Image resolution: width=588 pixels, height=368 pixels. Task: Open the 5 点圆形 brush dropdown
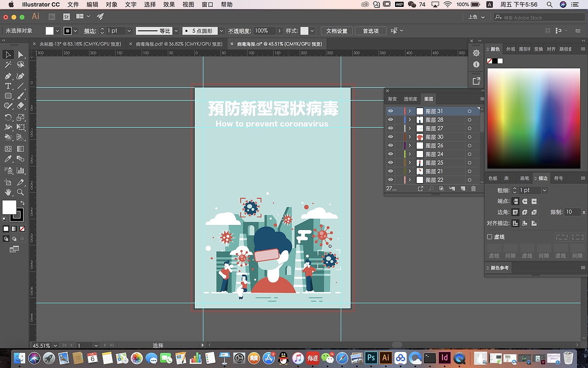(x=221, y=31)
